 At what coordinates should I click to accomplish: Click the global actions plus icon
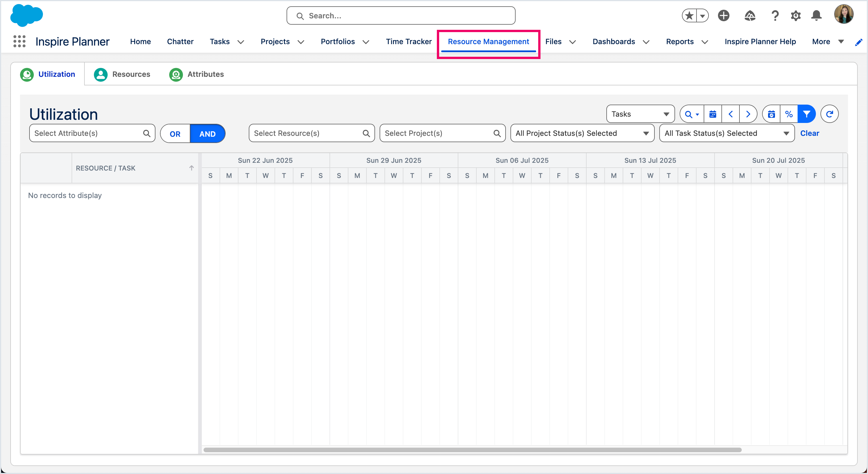click(723, 15)
